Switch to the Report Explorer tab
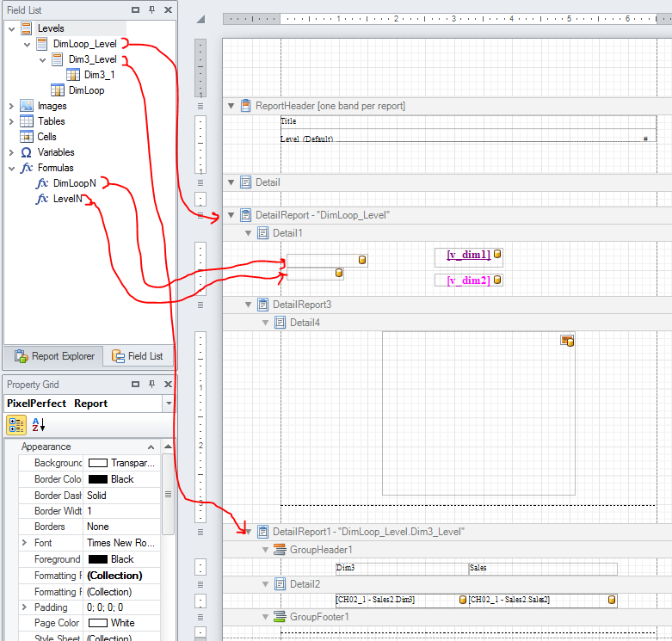 (x=54, y=356)
